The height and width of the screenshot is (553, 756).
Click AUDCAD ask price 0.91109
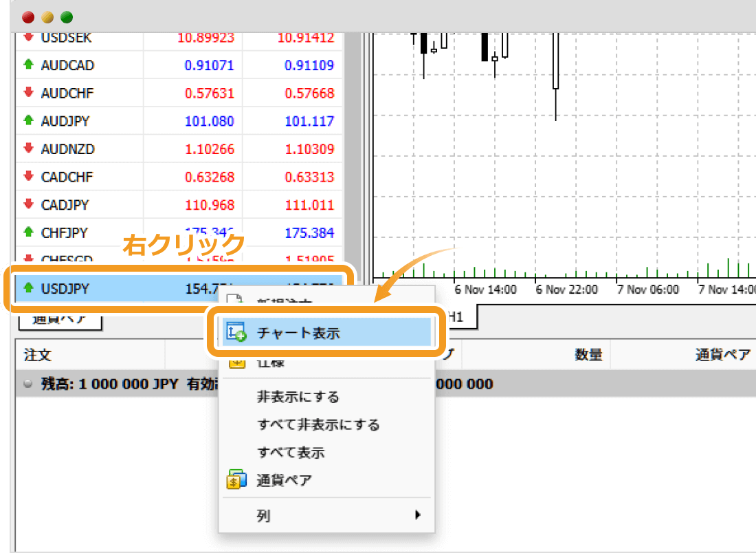(x=309, y=65)
